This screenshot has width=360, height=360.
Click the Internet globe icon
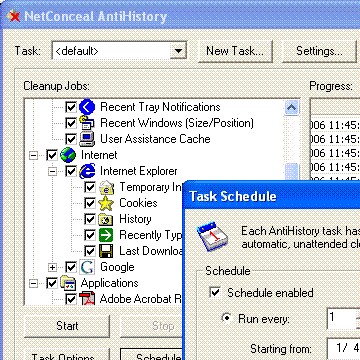tap(68, 155)
